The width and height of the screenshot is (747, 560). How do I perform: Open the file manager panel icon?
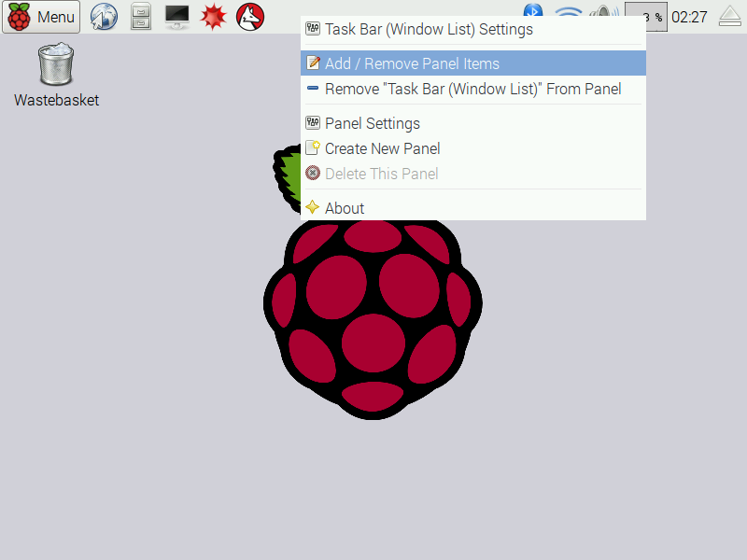[140, 16]
